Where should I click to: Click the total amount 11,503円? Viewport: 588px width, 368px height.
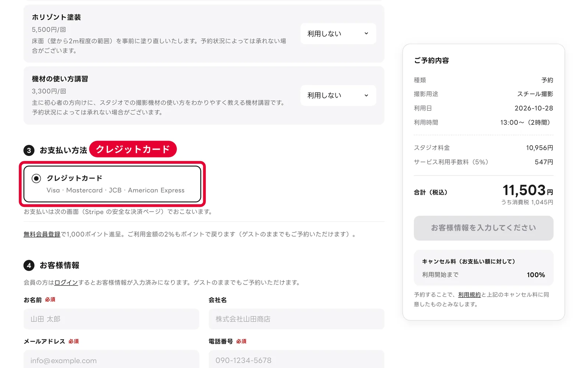528,190
